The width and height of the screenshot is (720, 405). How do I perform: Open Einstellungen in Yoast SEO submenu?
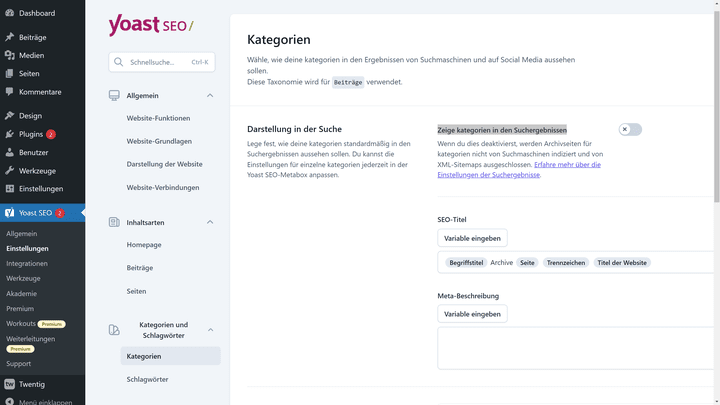click(27, 248)
